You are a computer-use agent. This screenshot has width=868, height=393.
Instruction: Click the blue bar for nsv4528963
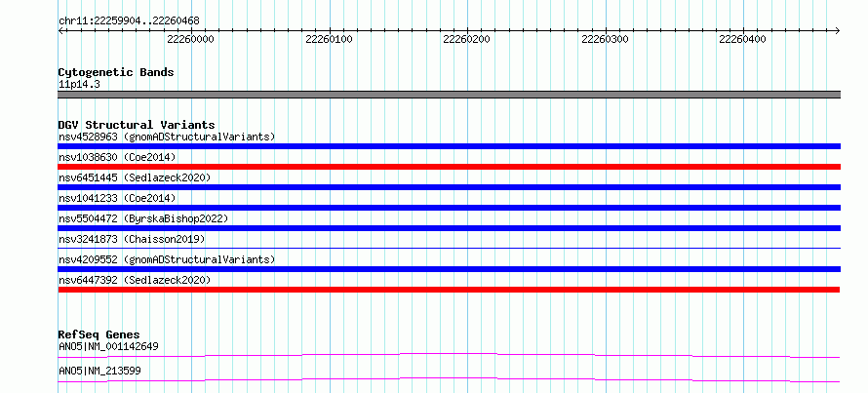click(x=450, y=146)
